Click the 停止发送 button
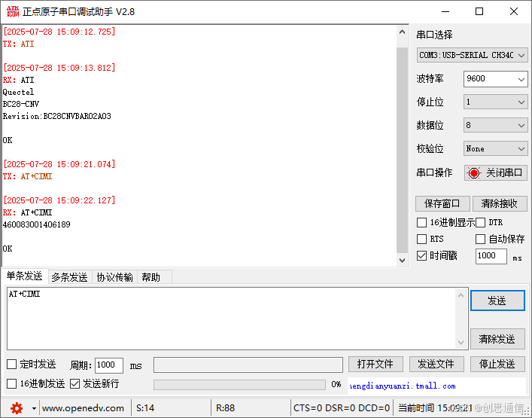Image resolution: width=532 pixels, height=418 pixels. [497, 365]
